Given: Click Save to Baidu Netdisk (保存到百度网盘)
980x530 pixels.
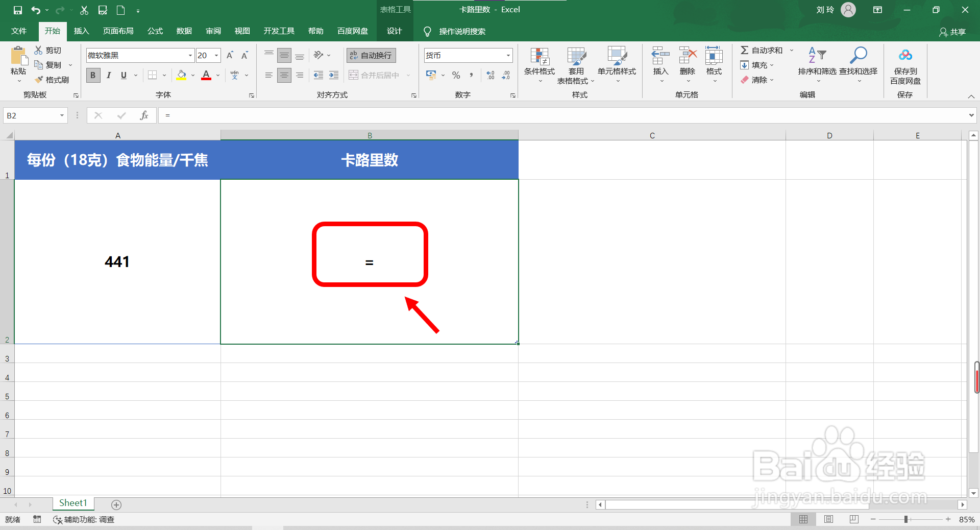Looking at the screenshot, I should 905,65.
